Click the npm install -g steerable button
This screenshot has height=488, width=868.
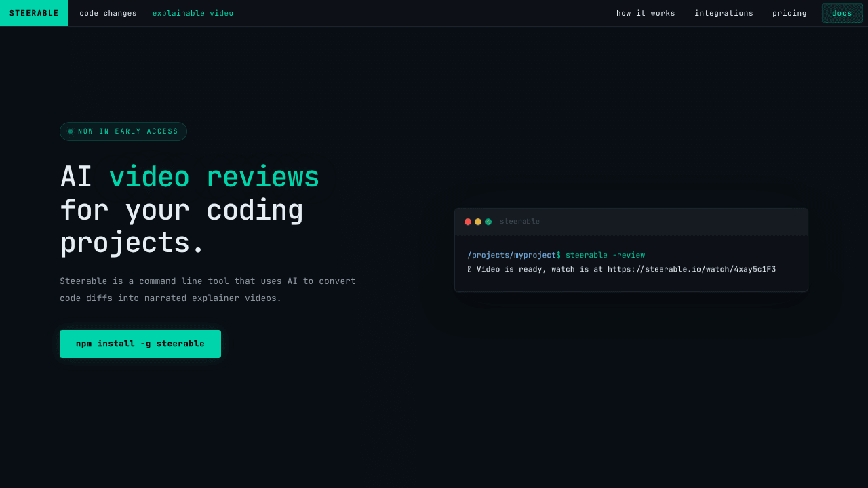click(x=140, y=344)
